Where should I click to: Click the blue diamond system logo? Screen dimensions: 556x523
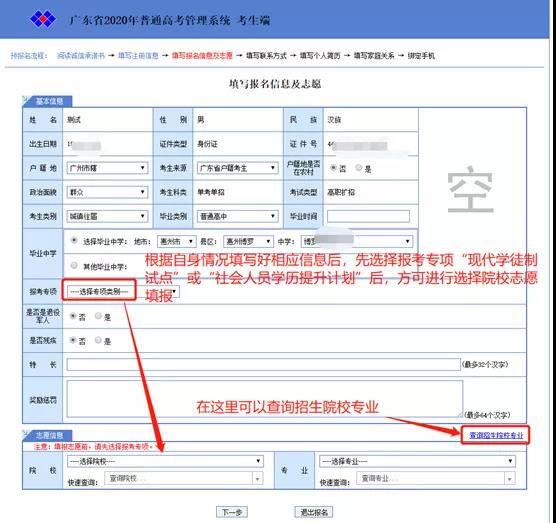tap(43, 19)
